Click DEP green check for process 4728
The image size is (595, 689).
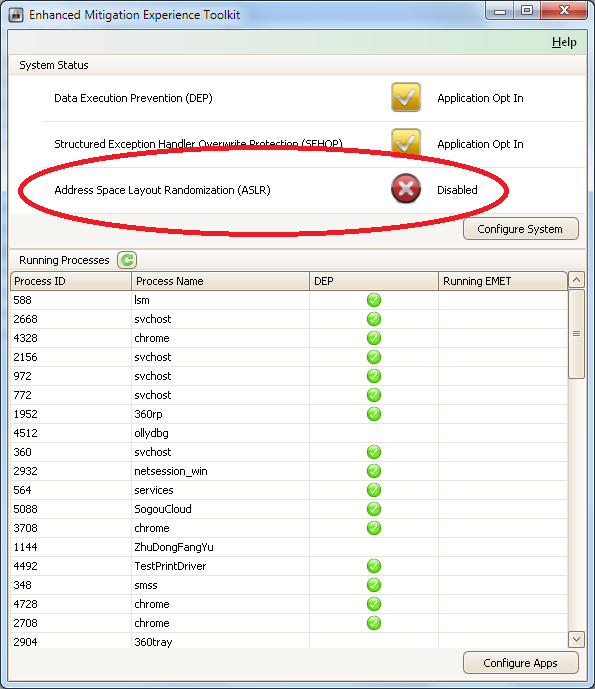[x=374, y=604]
